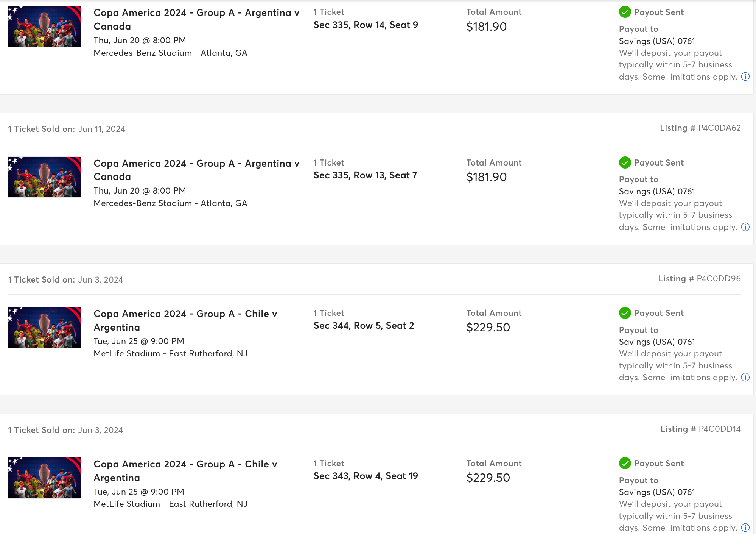Click green Payout Sent checkmark for Sec 343 ticket

point(625,463)
